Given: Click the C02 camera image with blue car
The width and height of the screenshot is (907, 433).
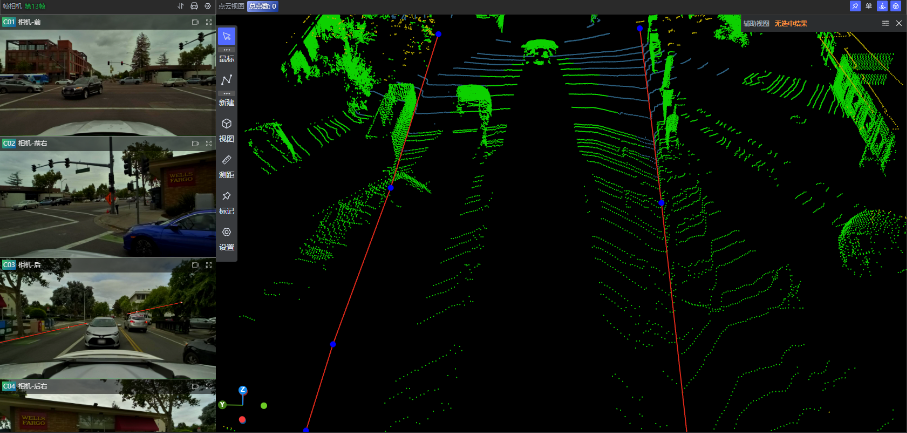Looking at the screenshot, I should coord(108,204).
